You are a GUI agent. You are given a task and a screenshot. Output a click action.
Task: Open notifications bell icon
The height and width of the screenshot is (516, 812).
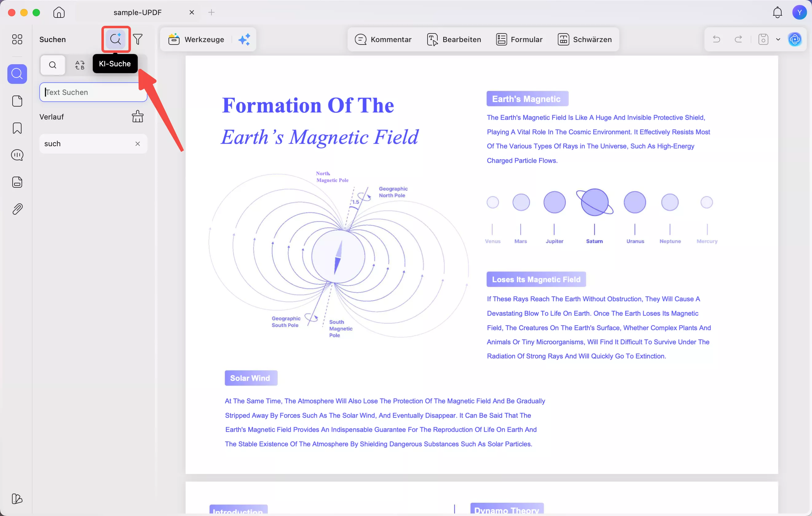click(777, 13)
